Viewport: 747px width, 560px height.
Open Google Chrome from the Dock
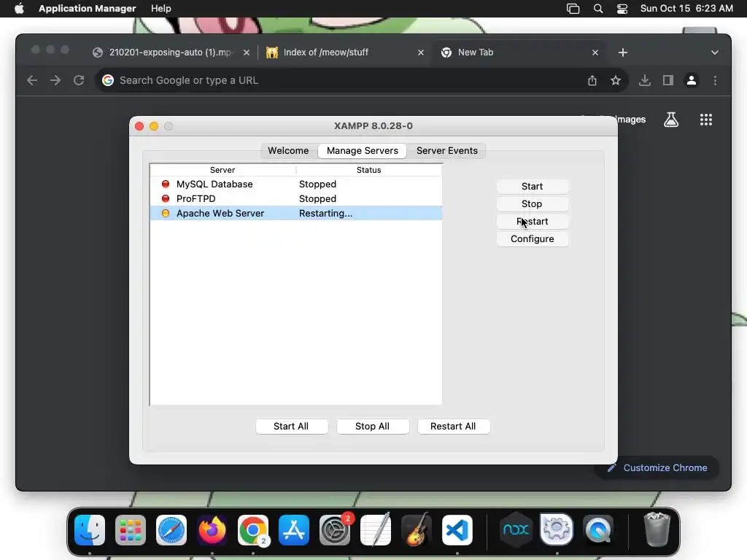click(253, 530)
